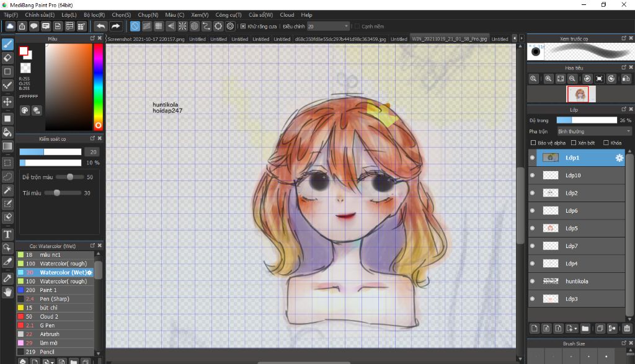Click zoom in icon in navigator panel
Viewport: 635px width, 364px height.
pyautogui.click(x=548, y=79)
